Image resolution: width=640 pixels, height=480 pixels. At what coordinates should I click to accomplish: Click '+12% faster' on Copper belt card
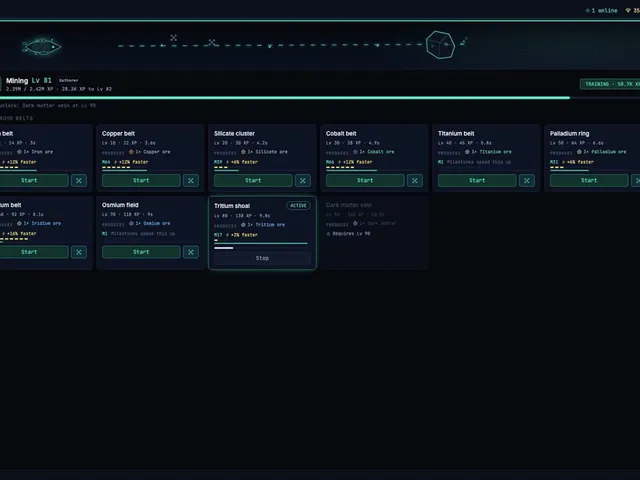(133, 162)
